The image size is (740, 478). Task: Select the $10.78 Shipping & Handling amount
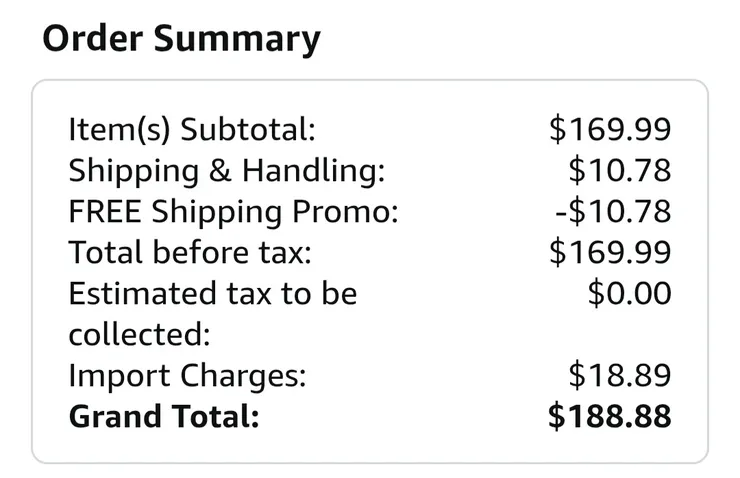[x=619, y=171]
